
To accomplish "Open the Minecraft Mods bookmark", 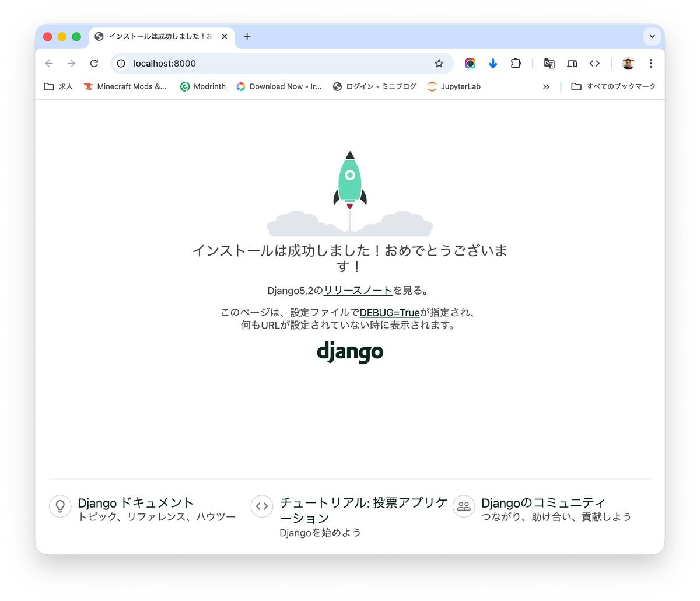I will tap(125, 86).
